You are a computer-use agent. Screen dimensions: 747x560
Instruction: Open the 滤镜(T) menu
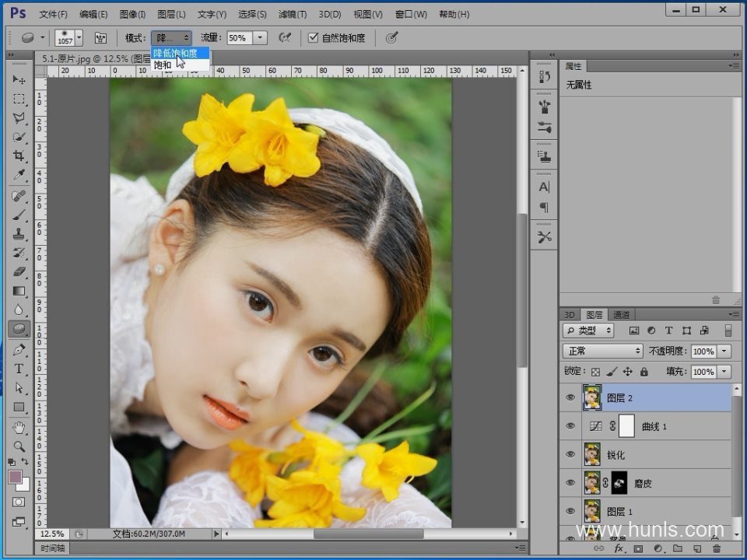(293, 14)
